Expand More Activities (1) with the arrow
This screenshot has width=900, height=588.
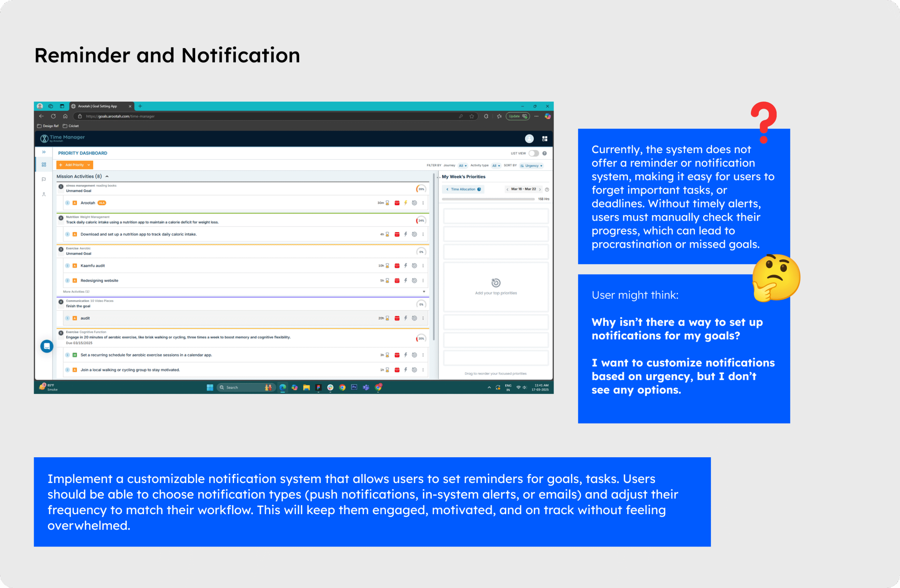424,292
